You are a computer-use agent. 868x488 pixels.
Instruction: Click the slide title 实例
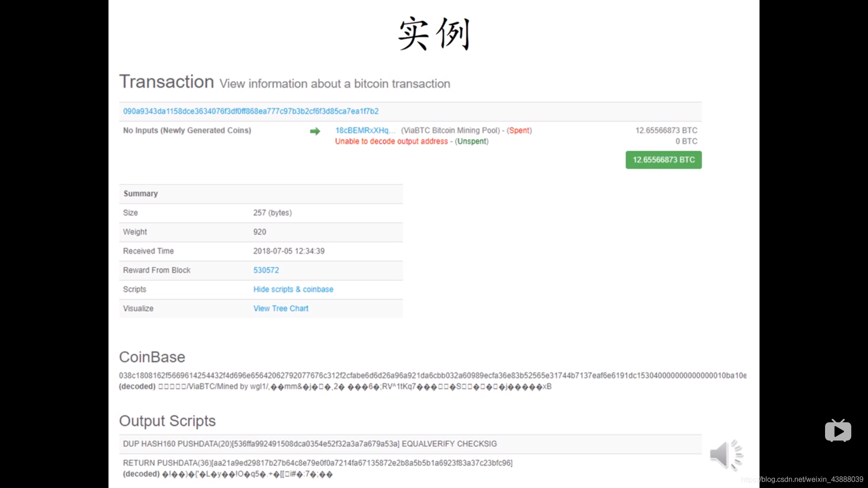434,34
